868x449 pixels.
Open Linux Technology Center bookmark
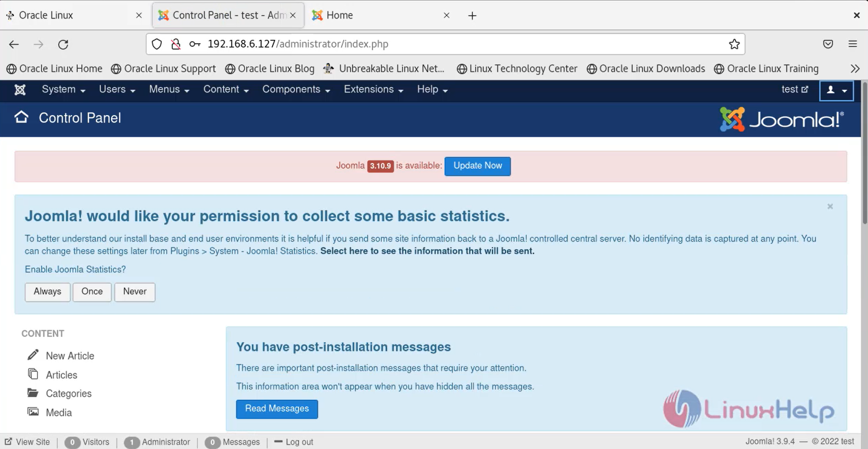coord(517,69)
